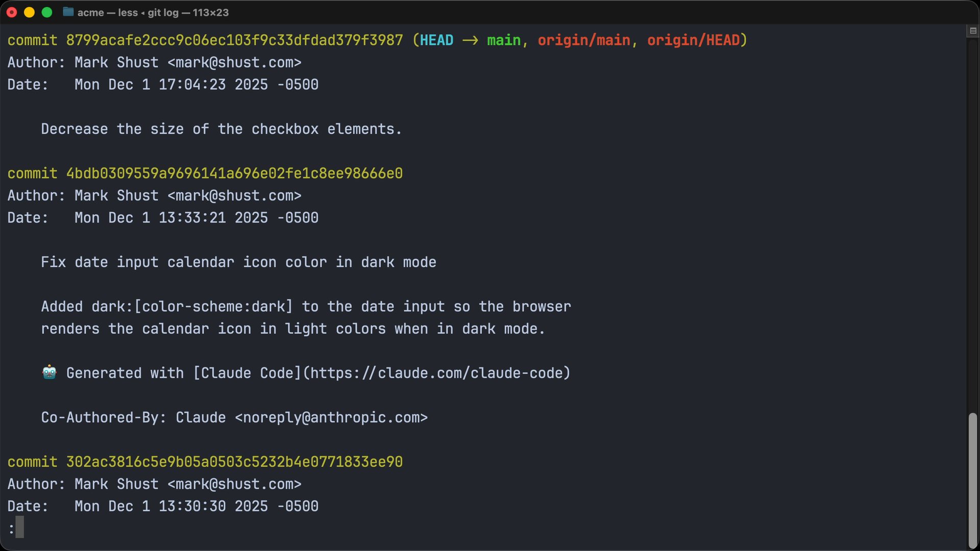Click the robot emoji before 'Generated with'
Screen dimensions: 980x551
[50, 373]
